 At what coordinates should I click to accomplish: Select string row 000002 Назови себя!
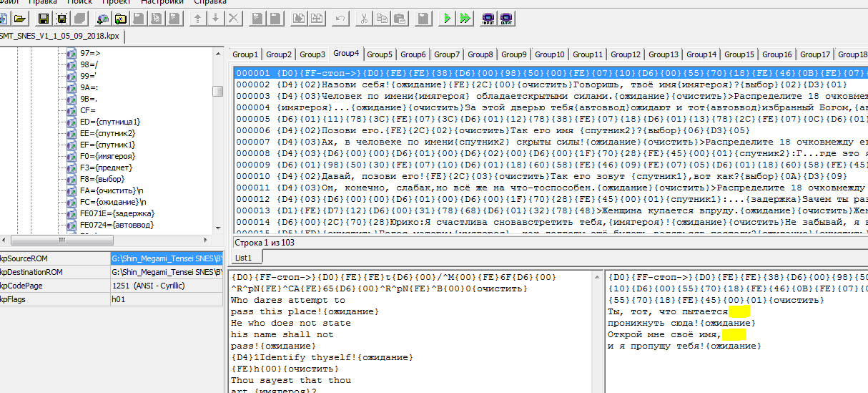coord(551,84)
